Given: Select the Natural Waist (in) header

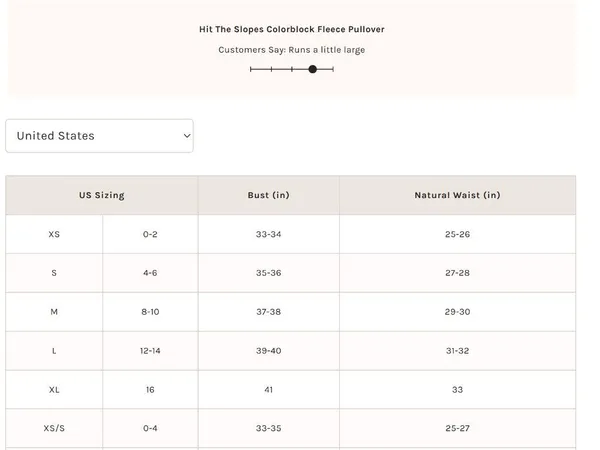Looking at the screenshot, I should pyautogui.click(x=457, y=195).
